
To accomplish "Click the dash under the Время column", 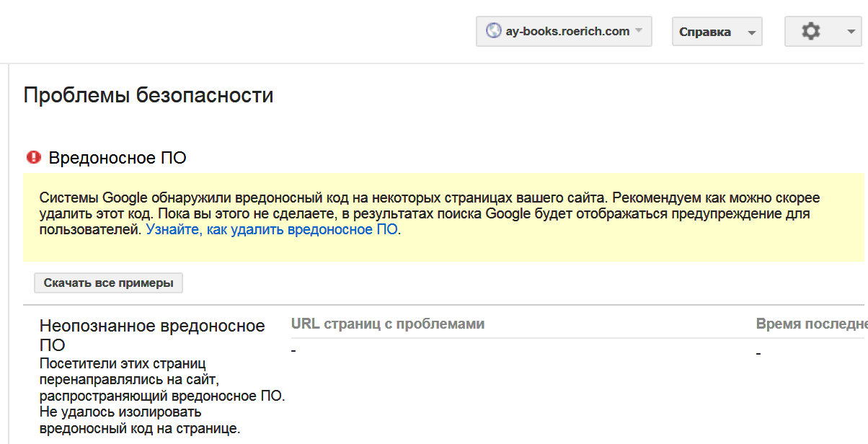I will pyautogui.click(x=758, y=353).
